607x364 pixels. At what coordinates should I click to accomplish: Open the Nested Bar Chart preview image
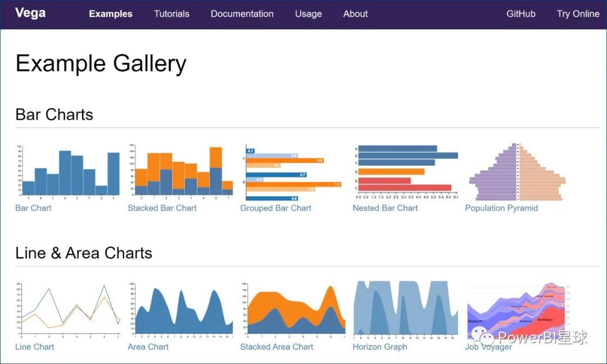point(405,169)
